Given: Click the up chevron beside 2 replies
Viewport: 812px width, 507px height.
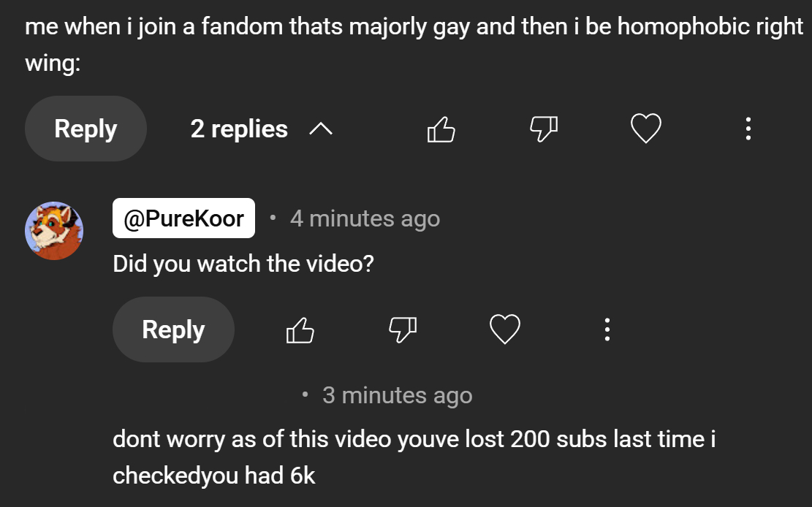Looking at the screenshot, I should click(x=321, y=129).
